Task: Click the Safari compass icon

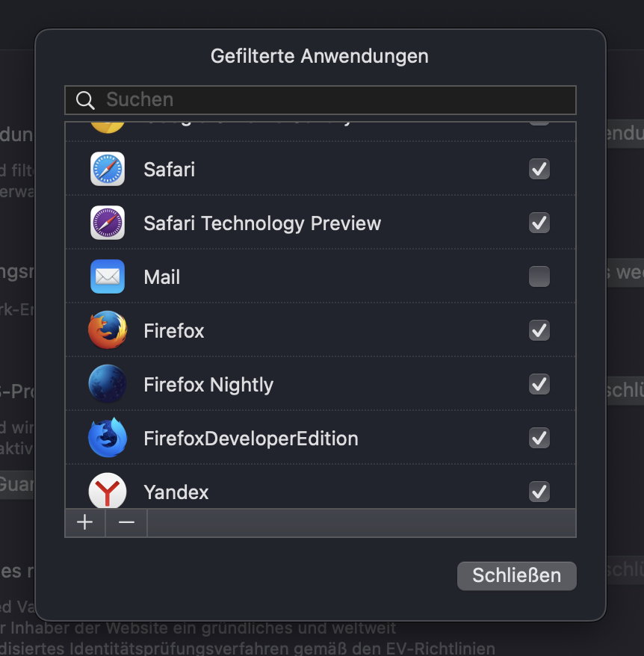Action: [108, 169]
